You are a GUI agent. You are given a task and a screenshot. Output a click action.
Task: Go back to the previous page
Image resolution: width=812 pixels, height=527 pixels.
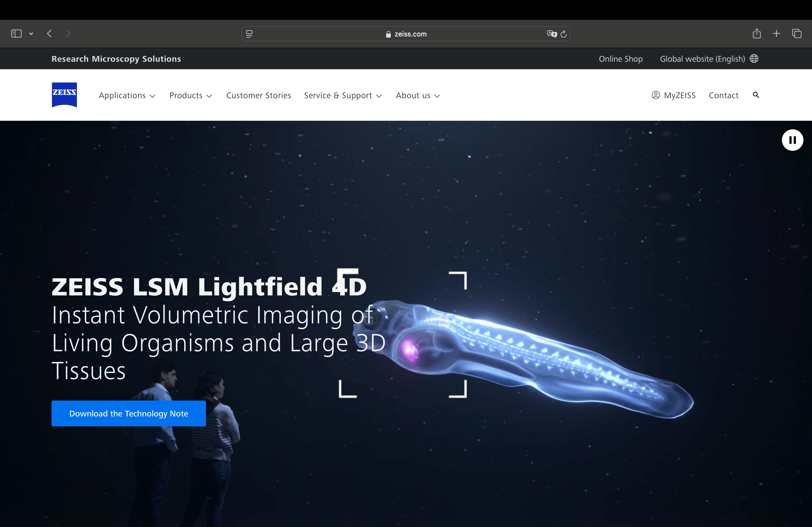[49, 33]
